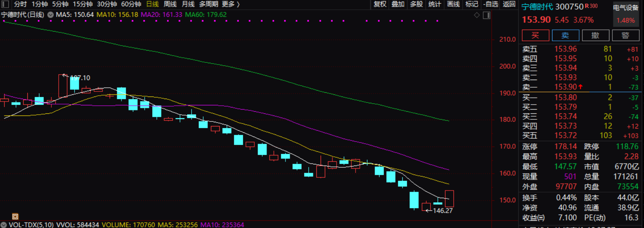644x228 pixels.
Task: Click the R300 margin badge
Action: [591, 6]
